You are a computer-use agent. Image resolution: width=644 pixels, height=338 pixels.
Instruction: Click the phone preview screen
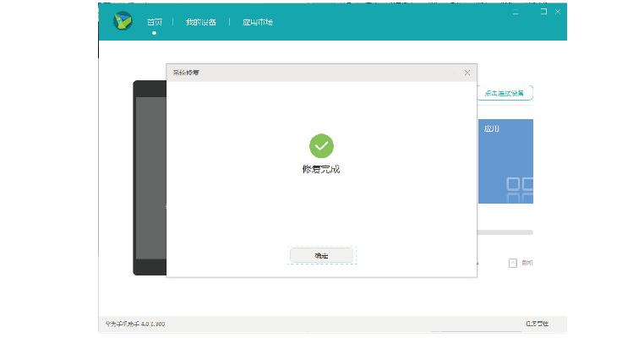(150, 177)
